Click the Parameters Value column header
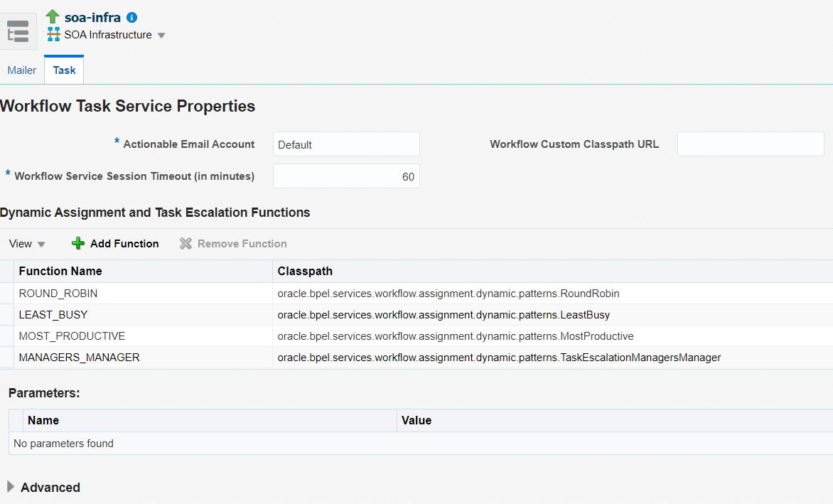 pos(615,420)
